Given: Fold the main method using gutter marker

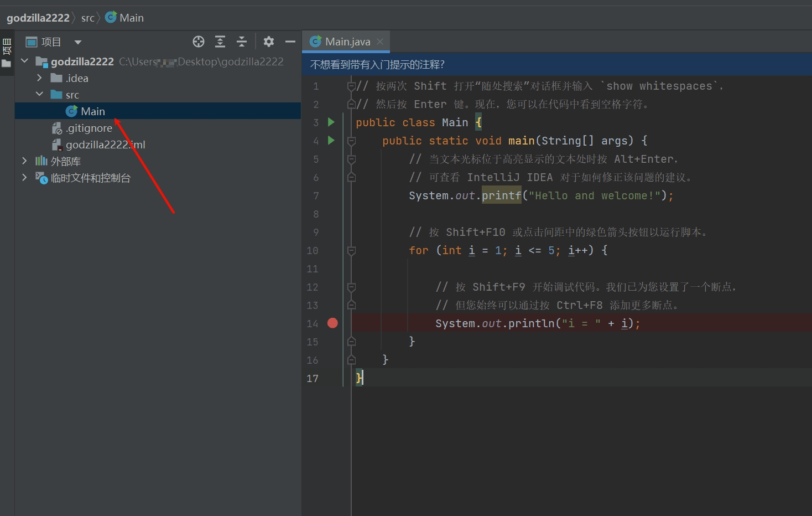Looking at the screenshot, I should (x=351, y=141).
